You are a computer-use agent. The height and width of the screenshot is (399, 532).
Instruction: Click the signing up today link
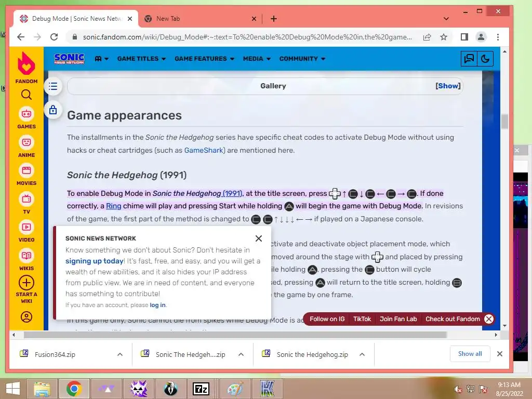(x=95, y=261)
